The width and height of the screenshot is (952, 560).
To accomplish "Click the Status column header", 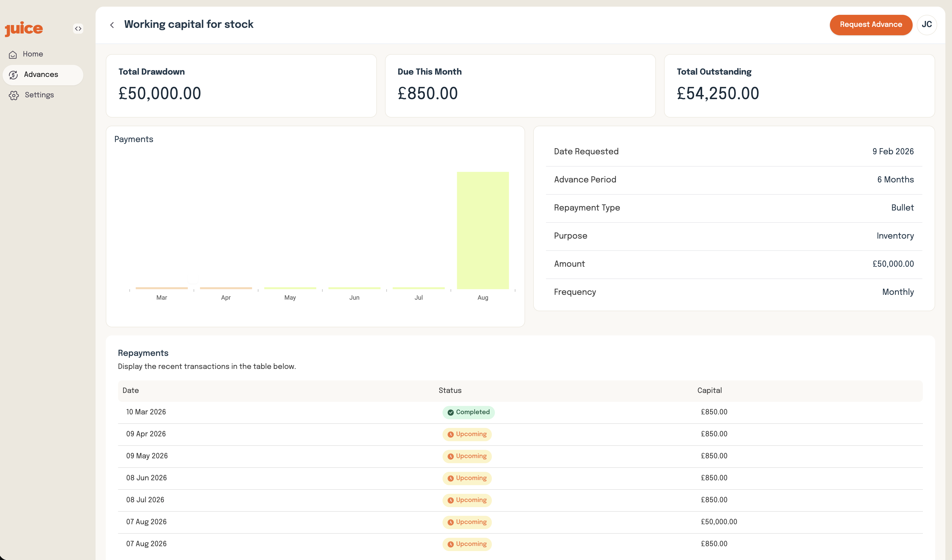I will pos(450,390).
